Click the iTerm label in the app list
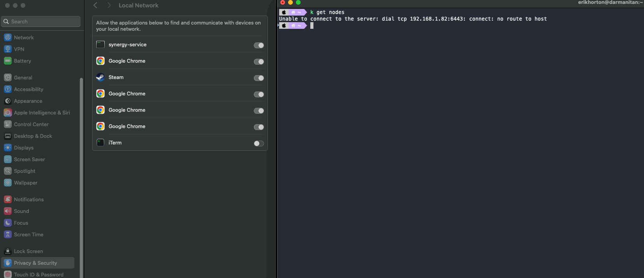 click(x=115, y=143)
